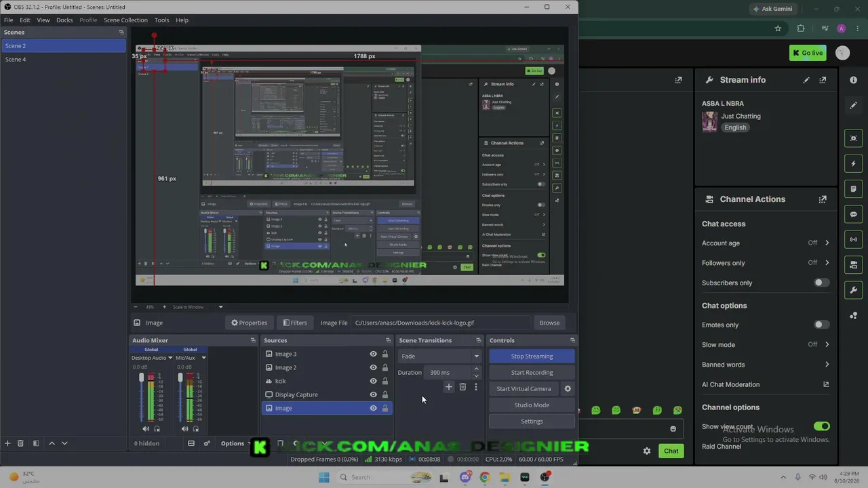Toggle Desktop Audio monitoring headphone icon
The width and height of the screenshot is (868, 488).
pyautogui.click(x=157, y=429)
